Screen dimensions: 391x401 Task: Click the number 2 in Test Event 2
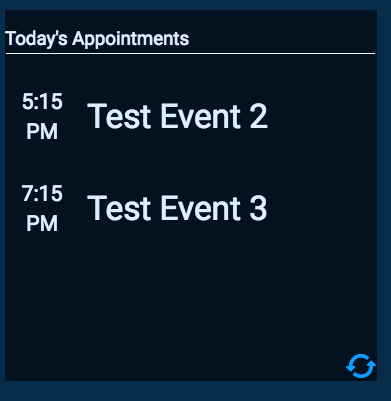(259, 116)
